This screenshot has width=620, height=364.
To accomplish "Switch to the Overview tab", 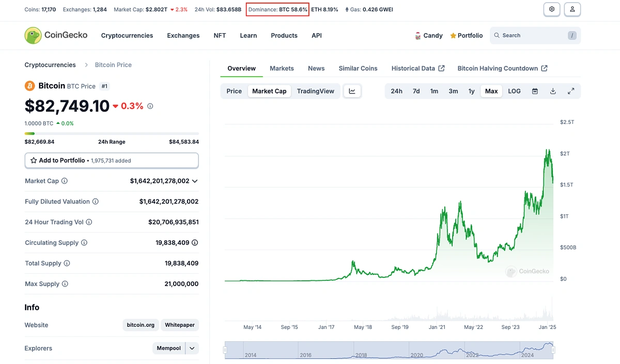I will pyautogui.click(x=242, y=68).
